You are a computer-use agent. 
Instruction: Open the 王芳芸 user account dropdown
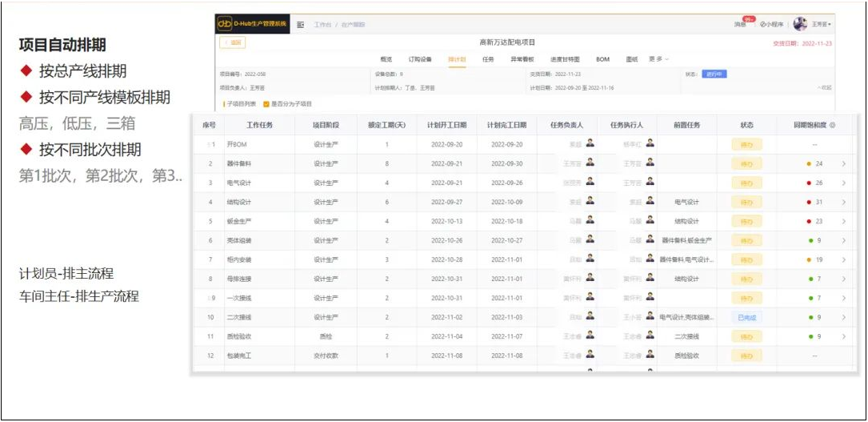822,25
